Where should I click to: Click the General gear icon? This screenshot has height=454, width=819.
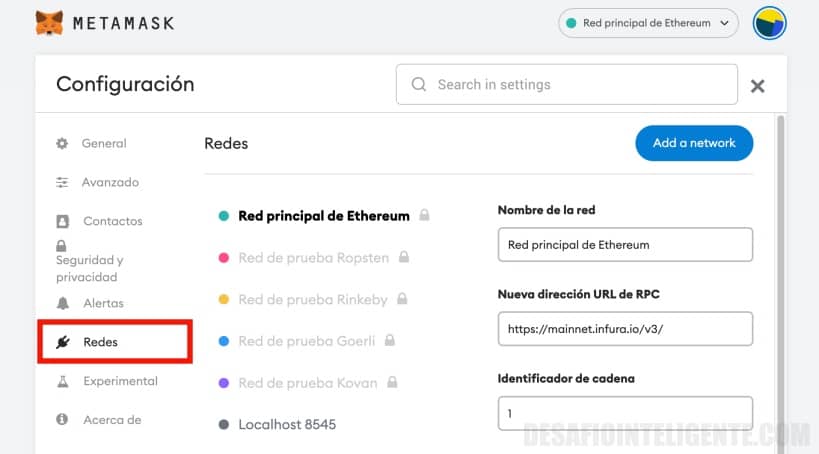[62, 143]
